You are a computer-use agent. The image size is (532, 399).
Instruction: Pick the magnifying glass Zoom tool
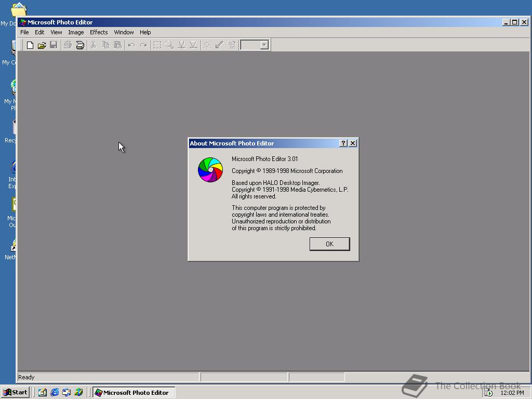coord(169,45)
